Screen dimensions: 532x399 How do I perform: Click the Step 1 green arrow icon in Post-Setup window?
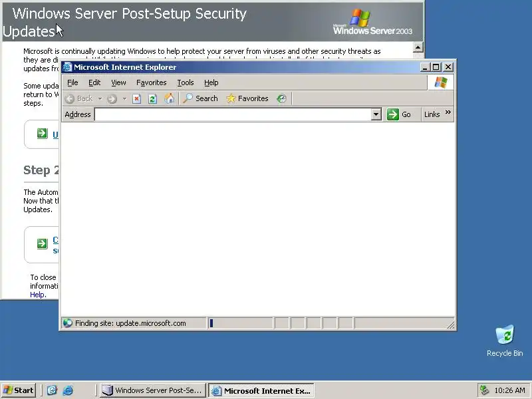pos(42,134)
